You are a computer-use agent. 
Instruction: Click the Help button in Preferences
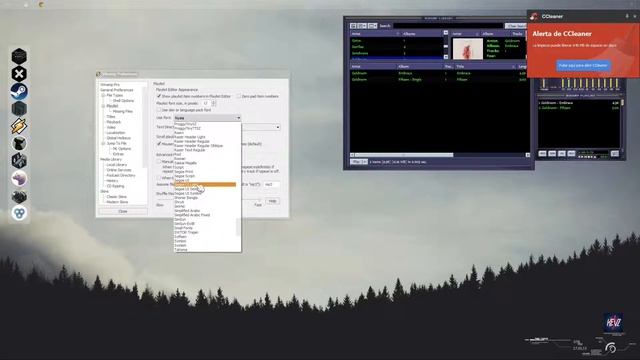pyautogui.click(x=272, y=201)
